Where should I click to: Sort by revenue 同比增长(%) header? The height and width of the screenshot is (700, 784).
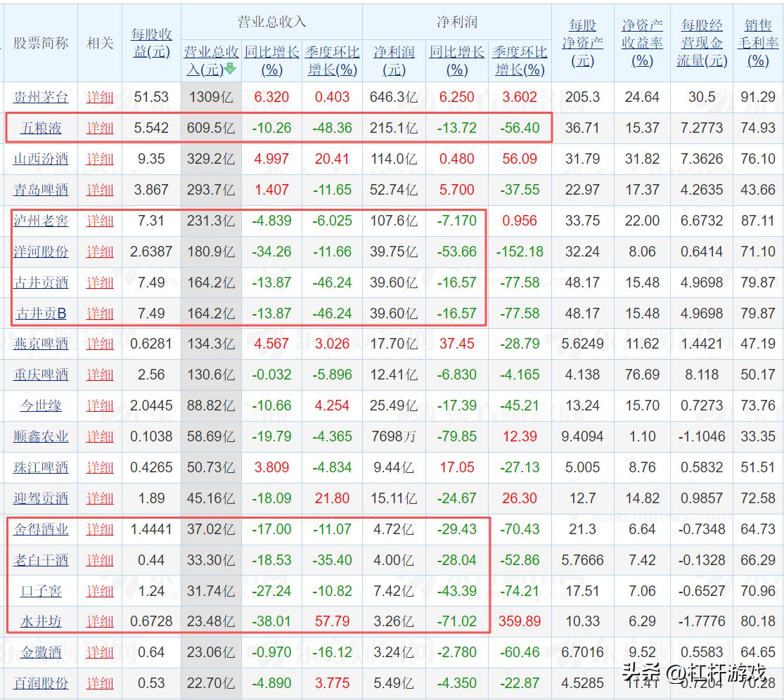pyautogui.click(x=271, y=60)
